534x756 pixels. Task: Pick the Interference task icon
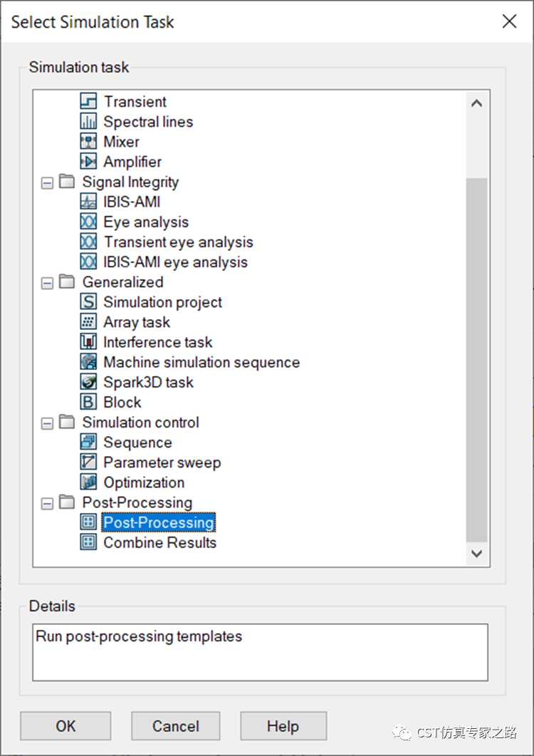[x=88, y=342]
